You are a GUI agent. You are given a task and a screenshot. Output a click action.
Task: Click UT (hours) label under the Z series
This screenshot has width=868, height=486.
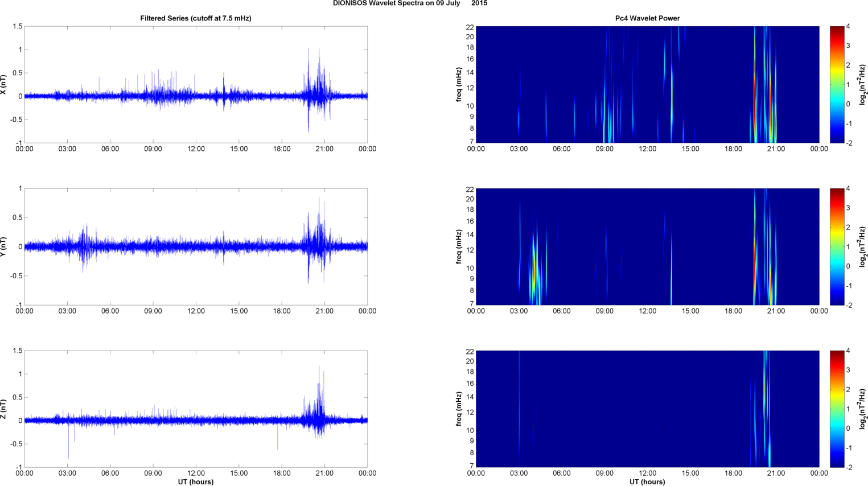point(196,482)
